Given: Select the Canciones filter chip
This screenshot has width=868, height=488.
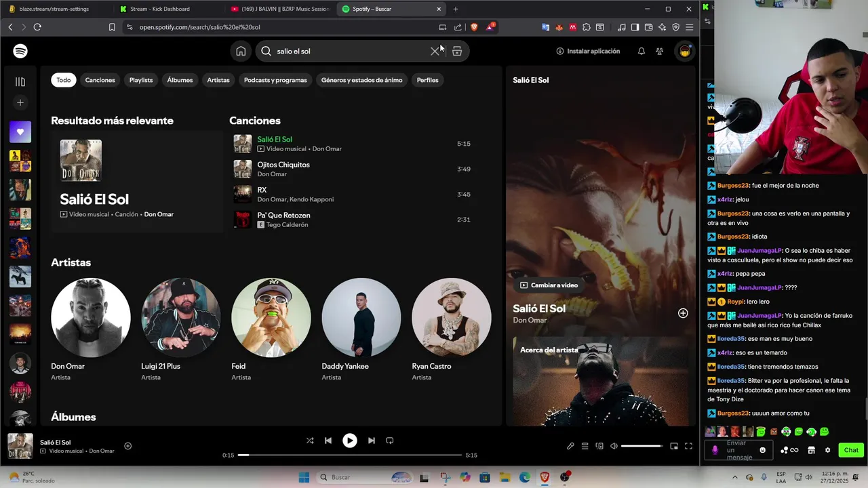Looking at the screenshot, I should coord(100,80).
